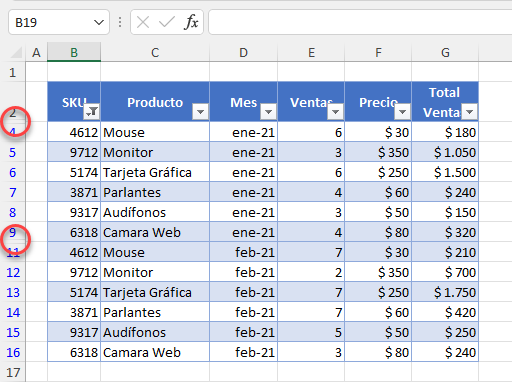This screenshot has width=512, height=382.
Task: Click the $ 1.050 total cell
Action: pyautogui.click(x=445, y=152)
